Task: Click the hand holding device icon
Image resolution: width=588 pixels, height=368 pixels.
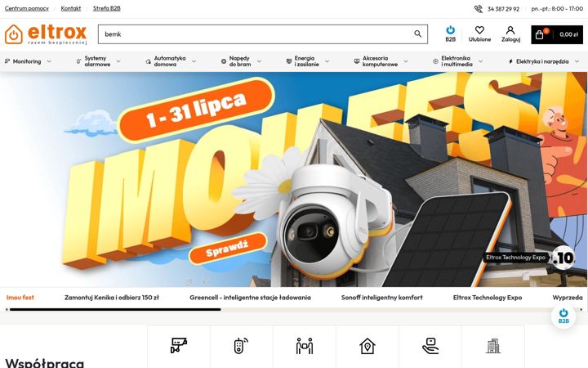Action: [x=430, y=346]
